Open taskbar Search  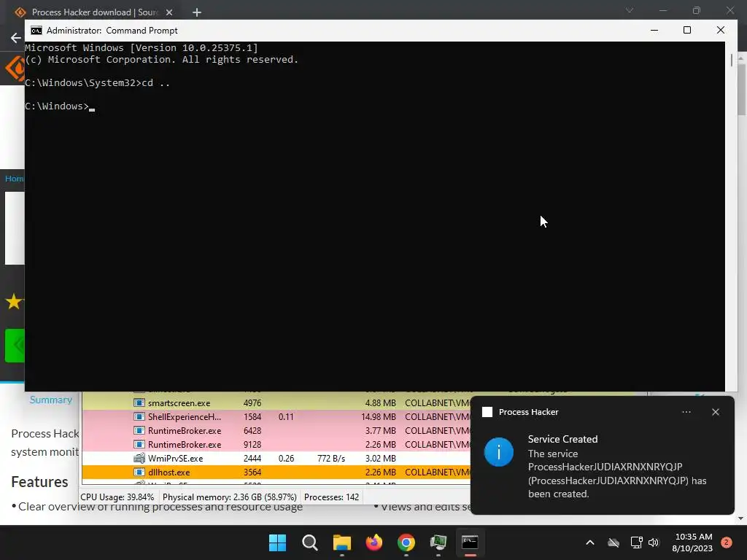(309, 542)
